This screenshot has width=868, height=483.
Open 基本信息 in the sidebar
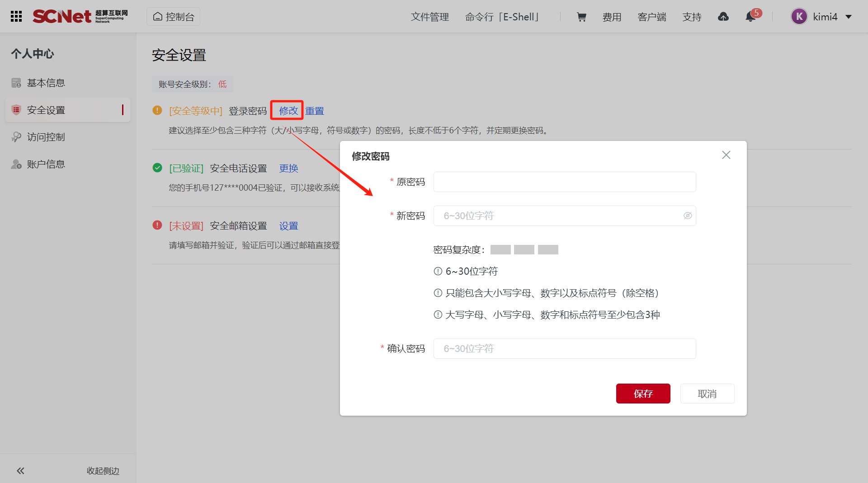pos(46,83)
